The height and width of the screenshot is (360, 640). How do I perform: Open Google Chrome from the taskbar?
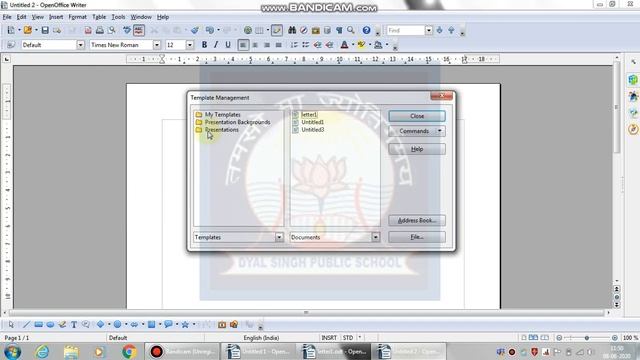click(129, 351)
